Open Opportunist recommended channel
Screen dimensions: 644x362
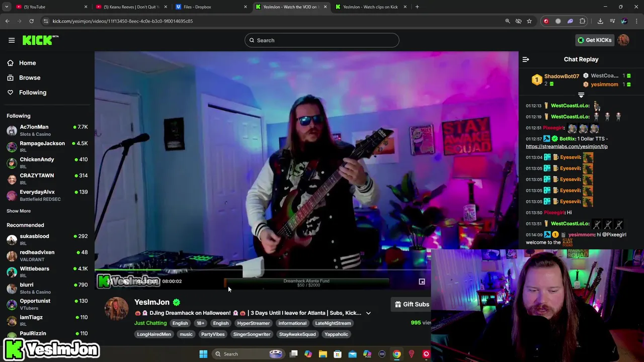(x=47, y=304)
